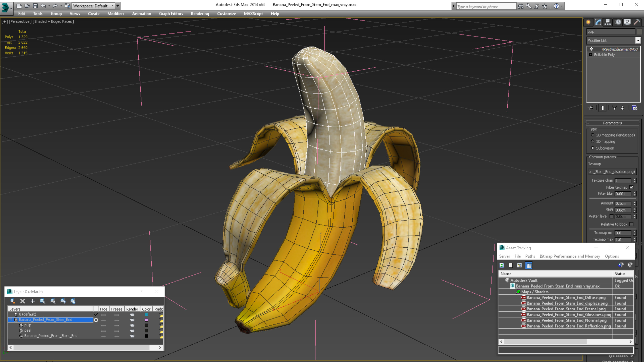Click the Amount value field

pyautogui.click(x=623, y=203)
